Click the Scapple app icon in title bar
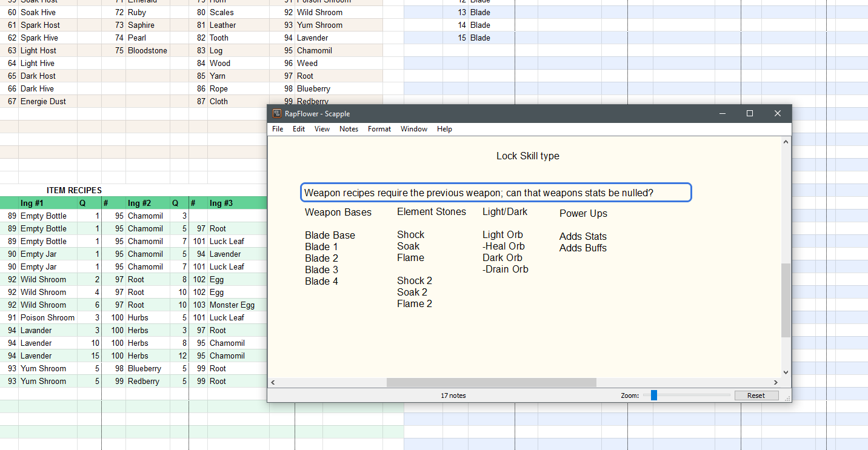The width and height of the screenshot is (868, 450). [x=277, y=113]
